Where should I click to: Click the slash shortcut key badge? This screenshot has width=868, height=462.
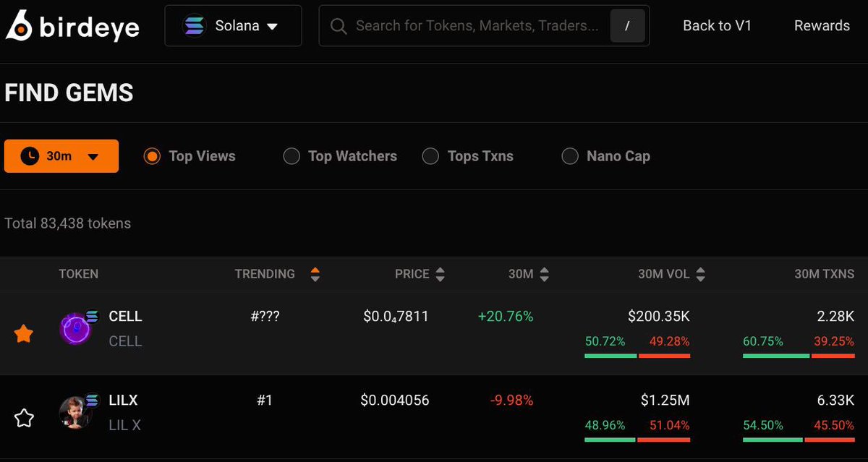coord(627,26)
